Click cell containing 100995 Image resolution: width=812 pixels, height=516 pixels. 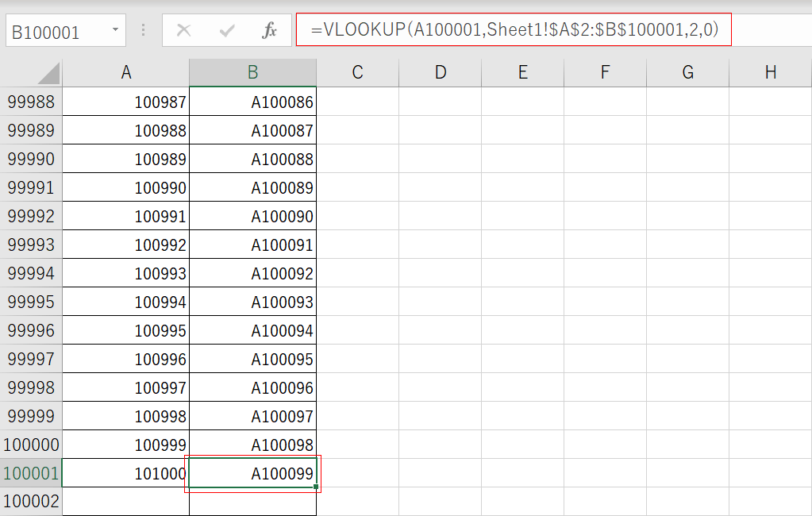[126, 330]
